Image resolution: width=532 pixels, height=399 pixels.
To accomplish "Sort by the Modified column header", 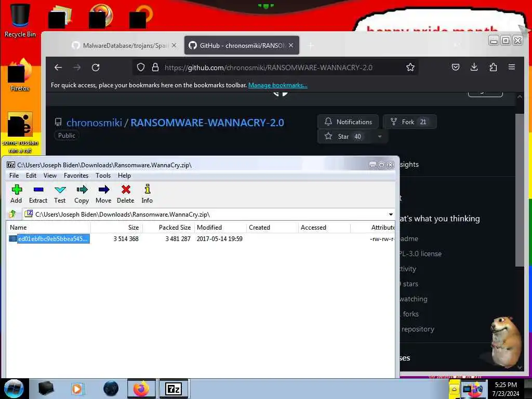I will [x=220, y=228].
